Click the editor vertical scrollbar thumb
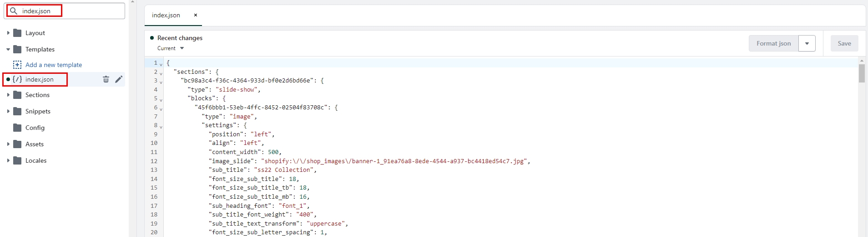The image size is (868, 237). (x=862, y=73)
